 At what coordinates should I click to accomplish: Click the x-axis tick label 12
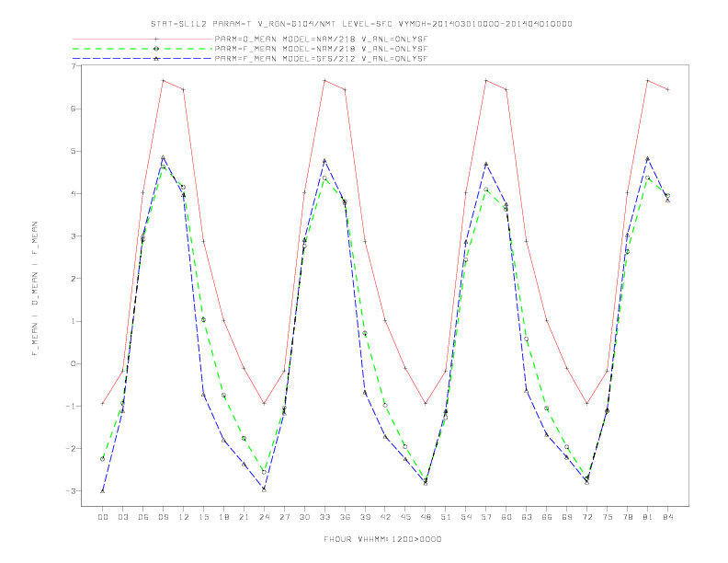(x=184, y=517)
